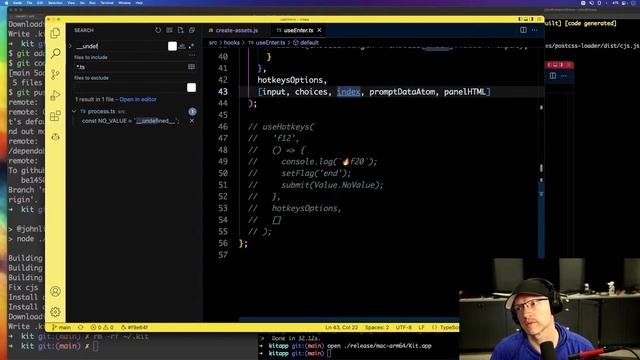Dismiss the NO_VALUE search result
Viewport: 640px width, 360px height.
click(192, 121)
